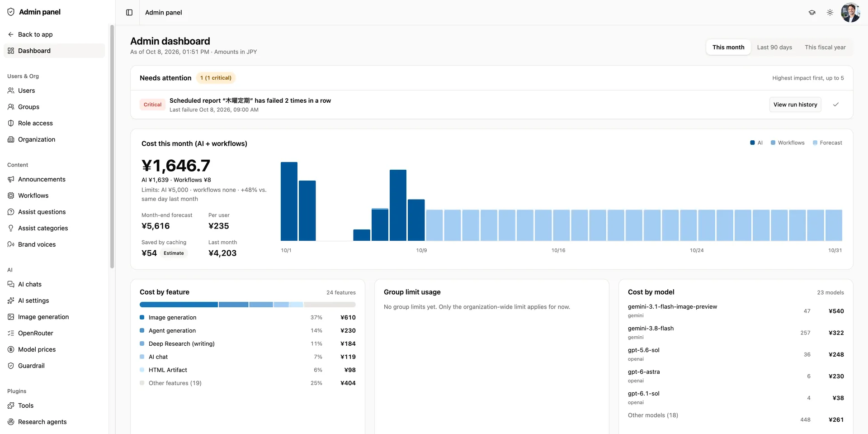868x434 pixels.
Task: Click the gpt-6-astra model row
Action: pos(736,376)
